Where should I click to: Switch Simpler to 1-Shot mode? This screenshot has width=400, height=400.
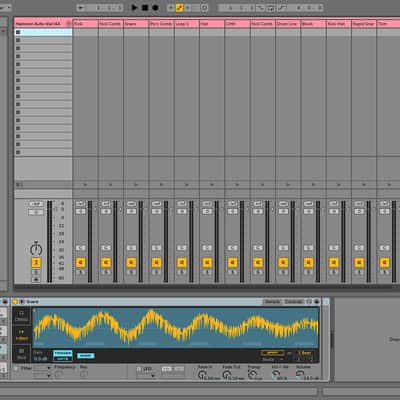[22, 335]
